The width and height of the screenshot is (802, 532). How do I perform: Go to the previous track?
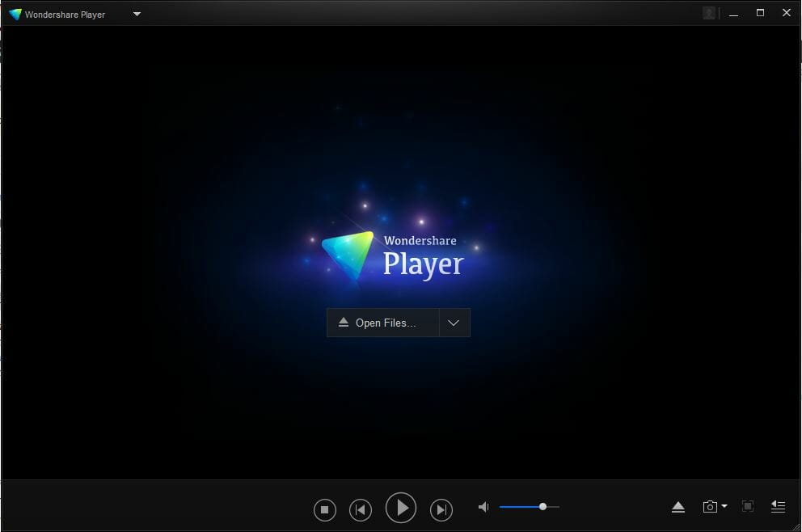point(361,509)
